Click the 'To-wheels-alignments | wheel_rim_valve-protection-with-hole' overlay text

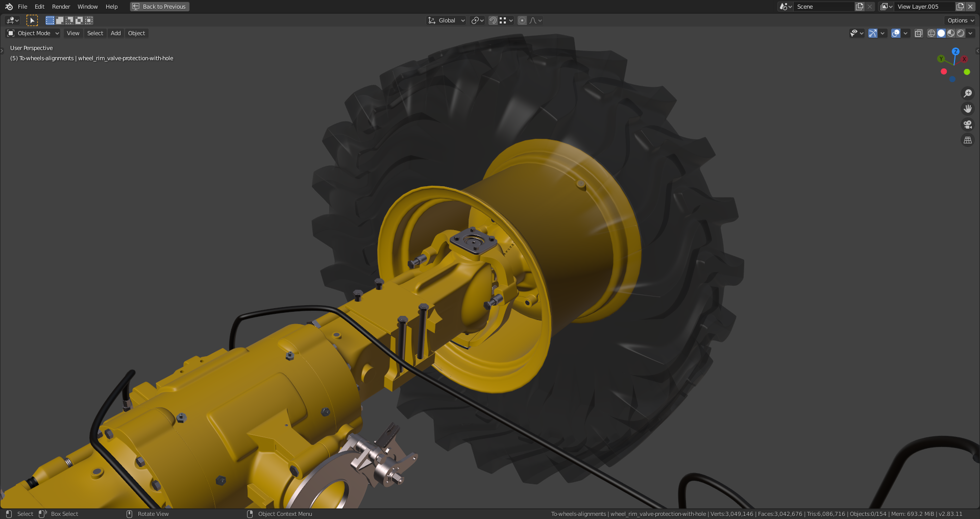(96, 58)
